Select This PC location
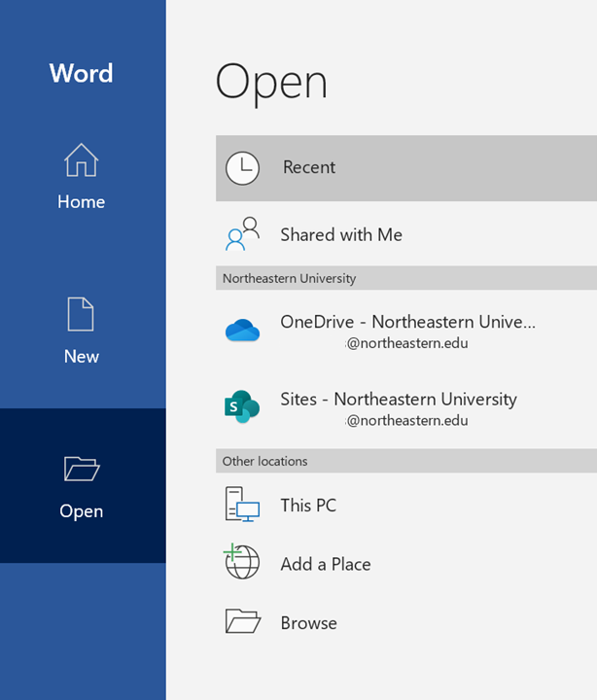This screenshot has width=597, height=700. point(406,505)
